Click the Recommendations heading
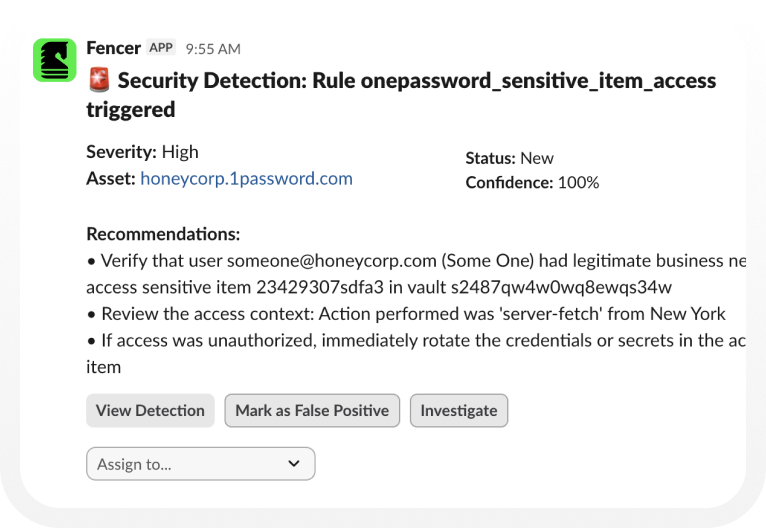The image size is (766, 528). (163, 234)
